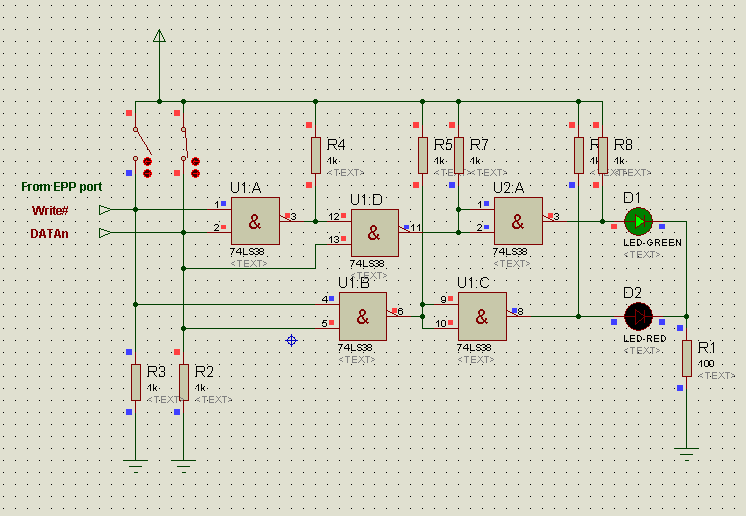Click the U1:B gate component
Screen dimensions: 746x516
click(x=362, y=316)
